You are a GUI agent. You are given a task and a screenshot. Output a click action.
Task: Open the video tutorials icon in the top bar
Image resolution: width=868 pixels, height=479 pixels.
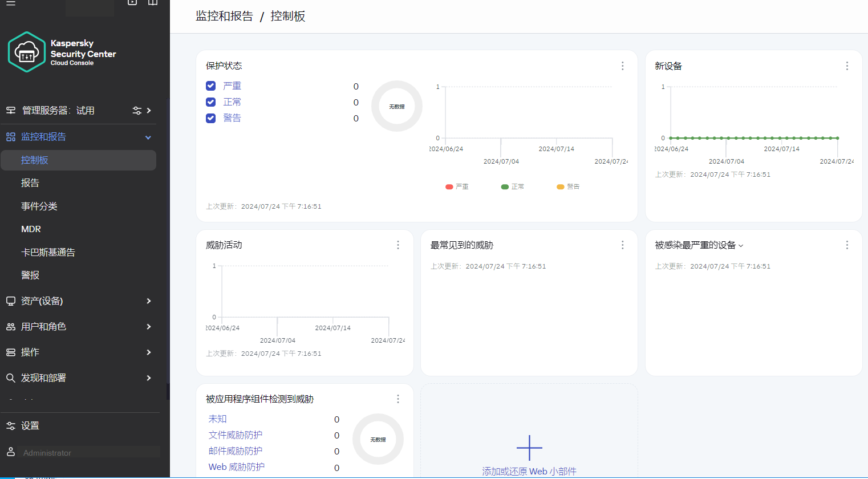tap(132, 3)
